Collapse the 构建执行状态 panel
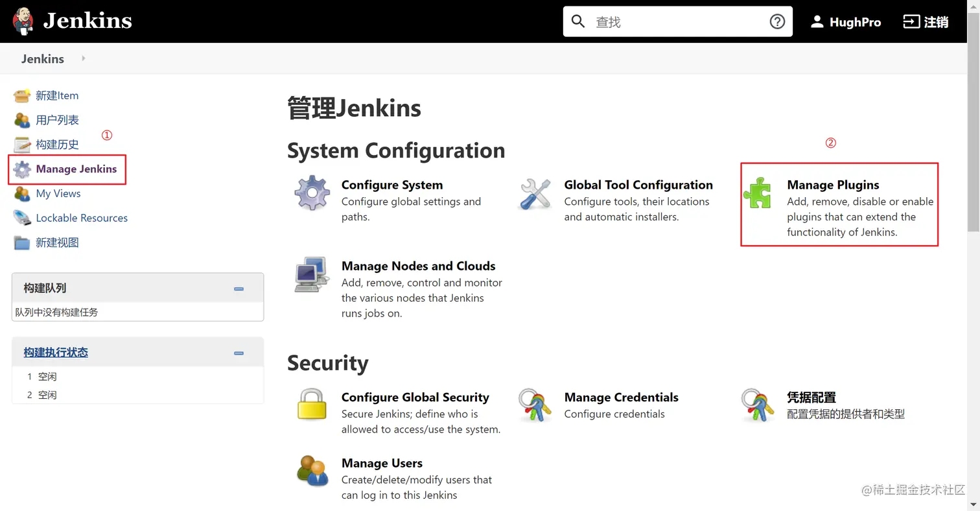 point(239,353)
